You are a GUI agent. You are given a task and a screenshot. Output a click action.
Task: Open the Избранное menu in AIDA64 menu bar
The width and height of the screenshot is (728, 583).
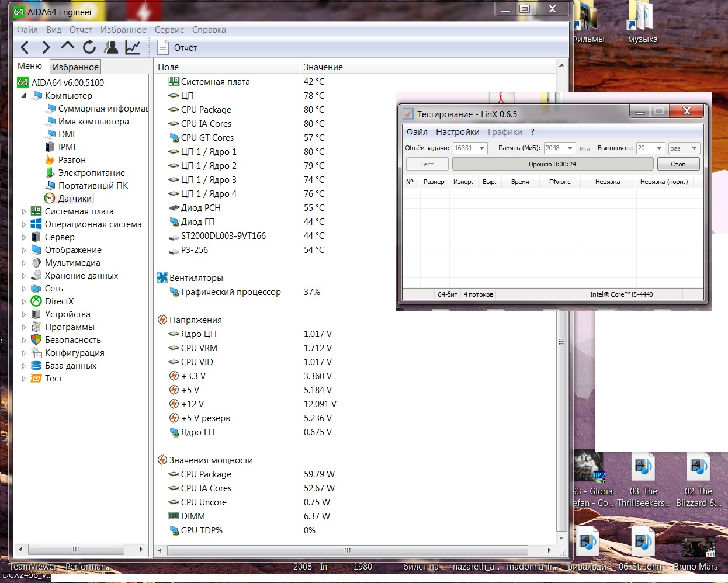point(123,30)
